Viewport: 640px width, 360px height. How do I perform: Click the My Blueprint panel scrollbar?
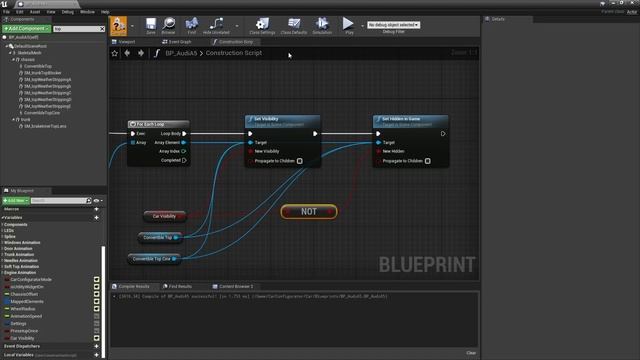(x=103, y=302)
